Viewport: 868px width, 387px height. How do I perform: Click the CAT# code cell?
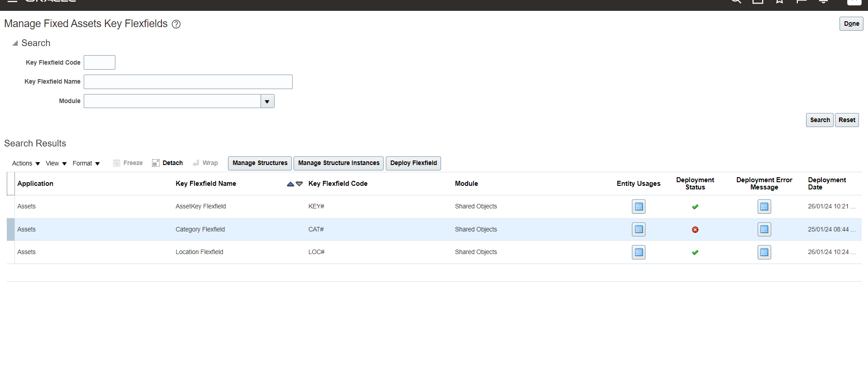[316, 230]
